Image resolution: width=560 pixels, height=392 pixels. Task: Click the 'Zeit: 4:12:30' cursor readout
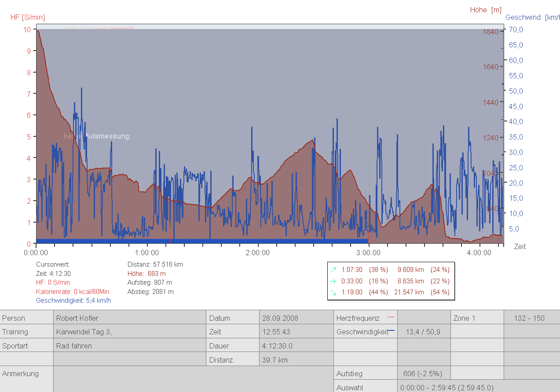click(x=54, y=274)
